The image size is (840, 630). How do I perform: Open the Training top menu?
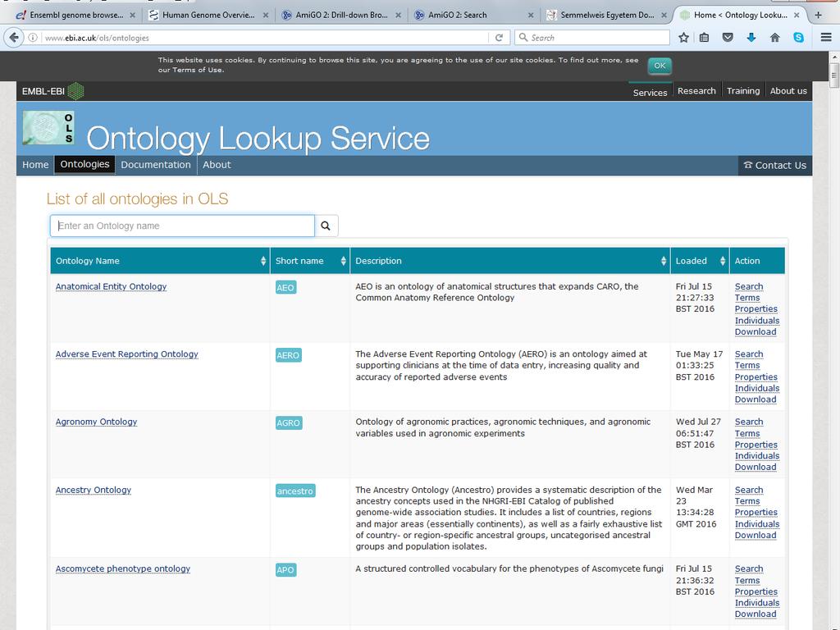[x=743, y=91]
